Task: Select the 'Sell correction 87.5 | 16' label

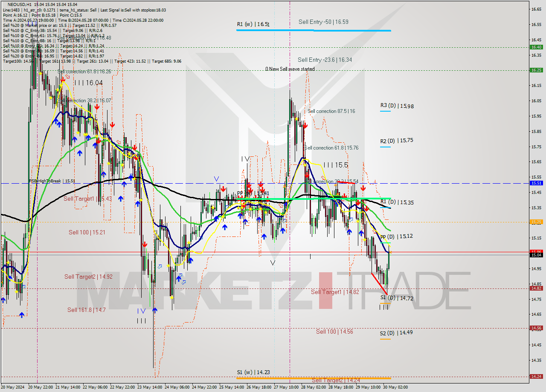Action: point(331,111)
